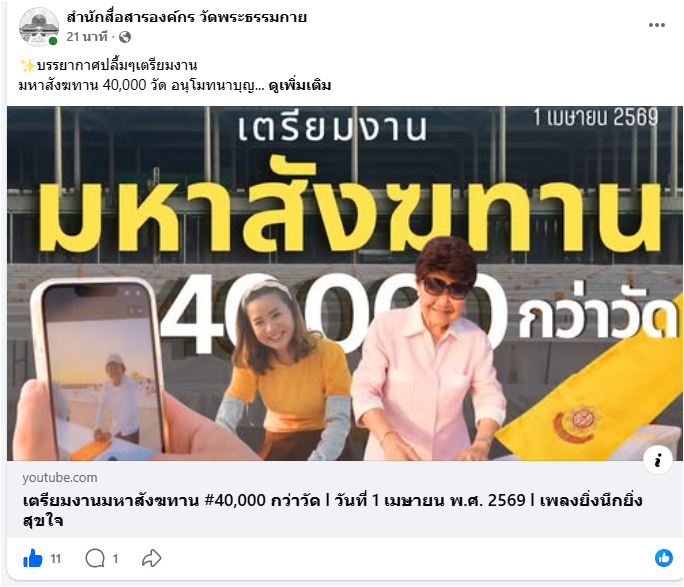Click the 21 นาที timestamp link

pos(87,37)
